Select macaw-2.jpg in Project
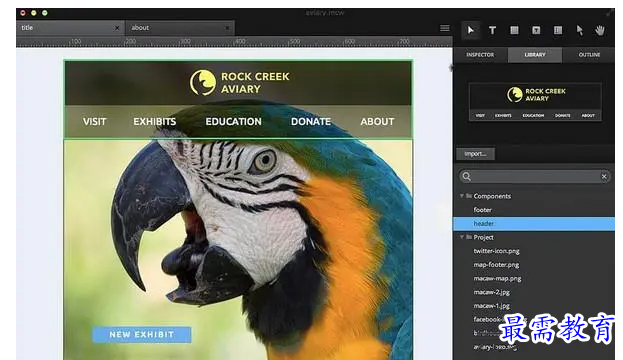 [x=491, y=292]
